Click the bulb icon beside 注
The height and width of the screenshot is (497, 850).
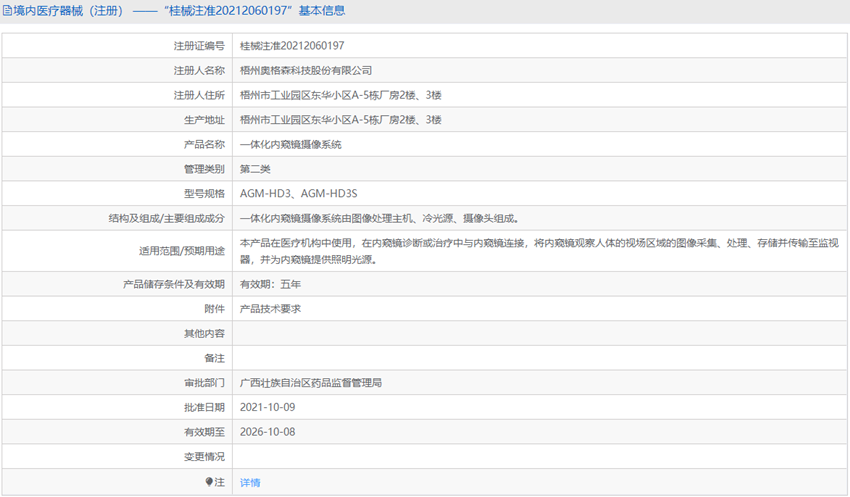pos(210,482)
